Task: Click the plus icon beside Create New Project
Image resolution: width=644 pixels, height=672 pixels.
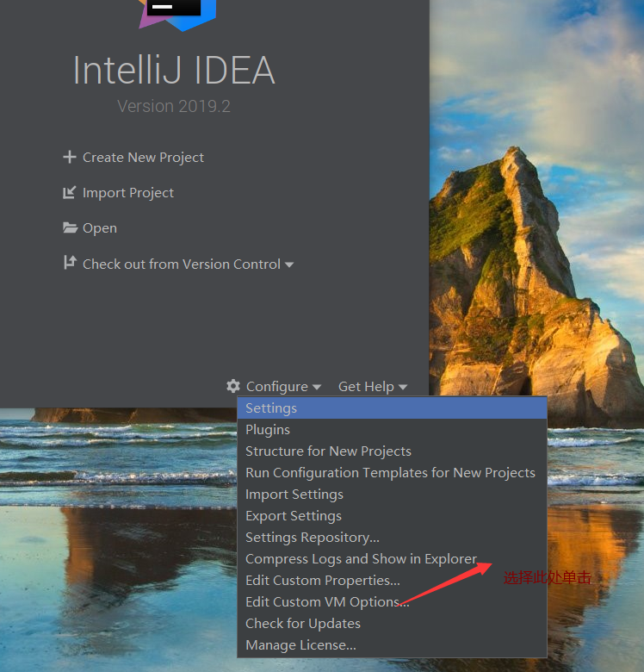Action: point(70,157)
